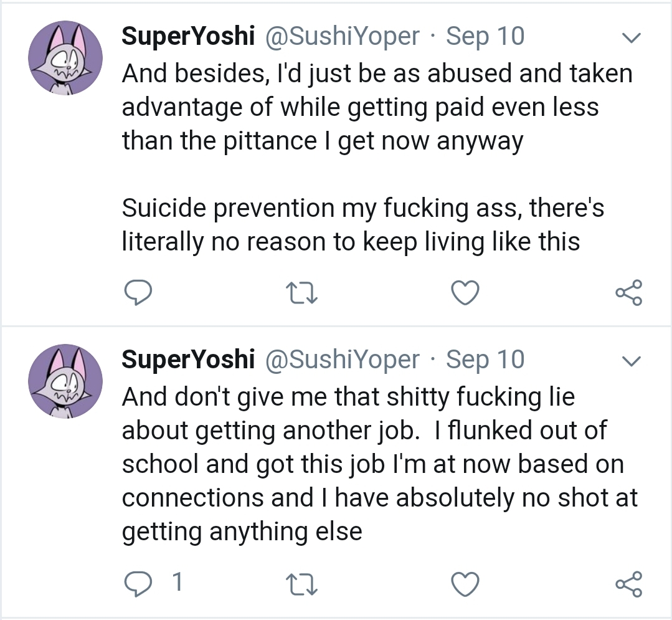Open the tweet text about suicide prevention

click(x=361, y=224)
